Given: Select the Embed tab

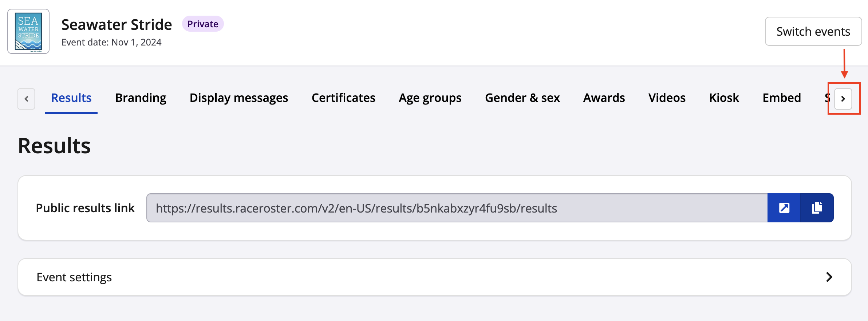Looking at the screenshot, I should tap(782, 98).
